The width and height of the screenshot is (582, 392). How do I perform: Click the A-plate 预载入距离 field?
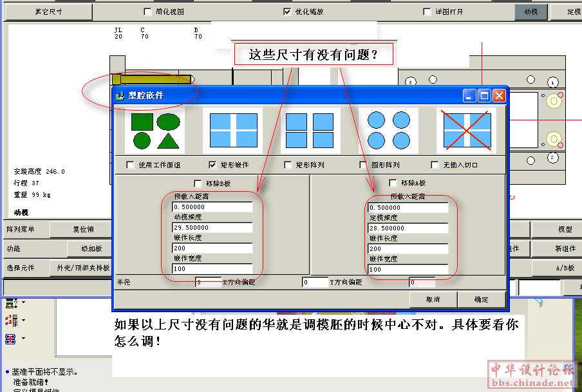coord(408,207)
